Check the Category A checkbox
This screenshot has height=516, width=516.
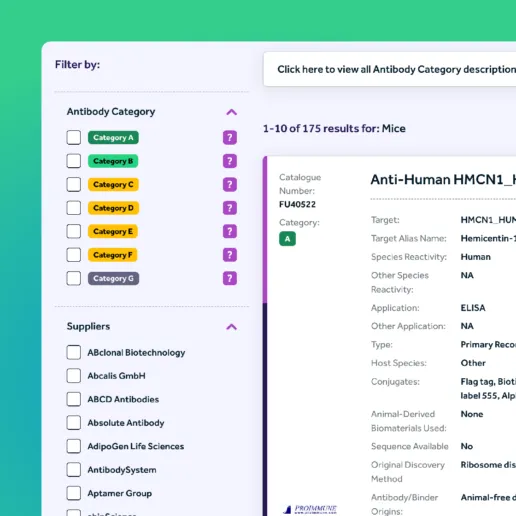coord(73,137)
